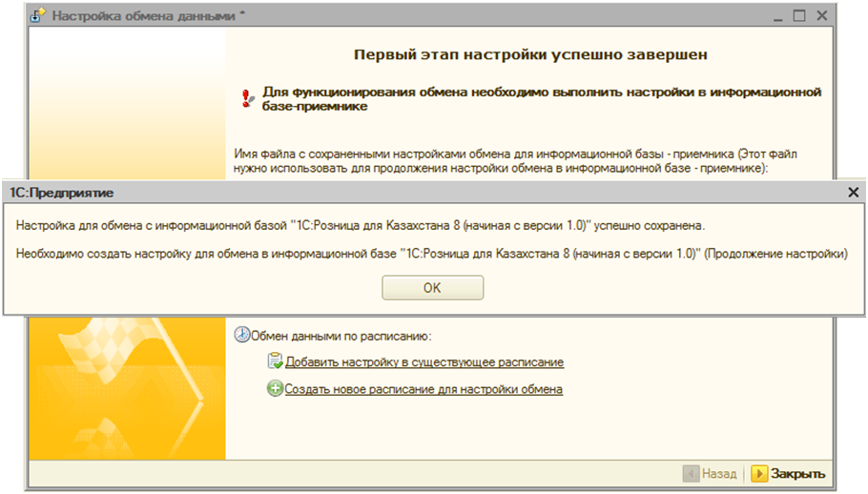Click the OK button in the dialog
Image resolution: width=868 pixels, height=494 pixels.
(432, 288)
